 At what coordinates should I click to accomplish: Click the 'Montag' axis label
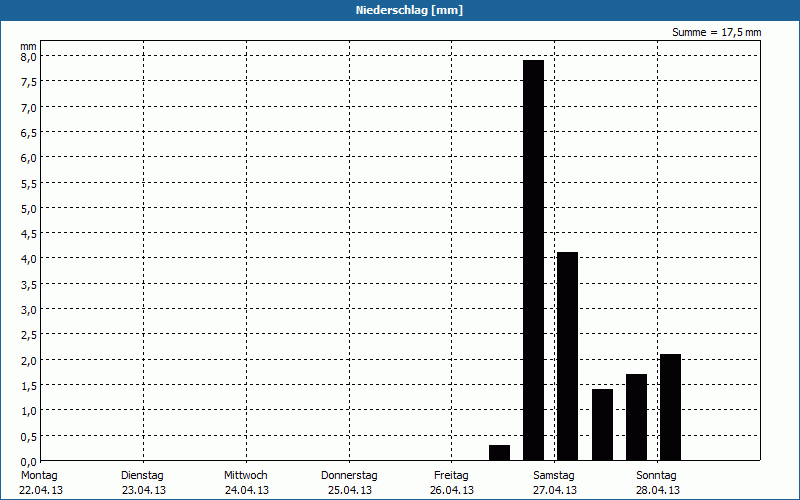tap(39, 475)
